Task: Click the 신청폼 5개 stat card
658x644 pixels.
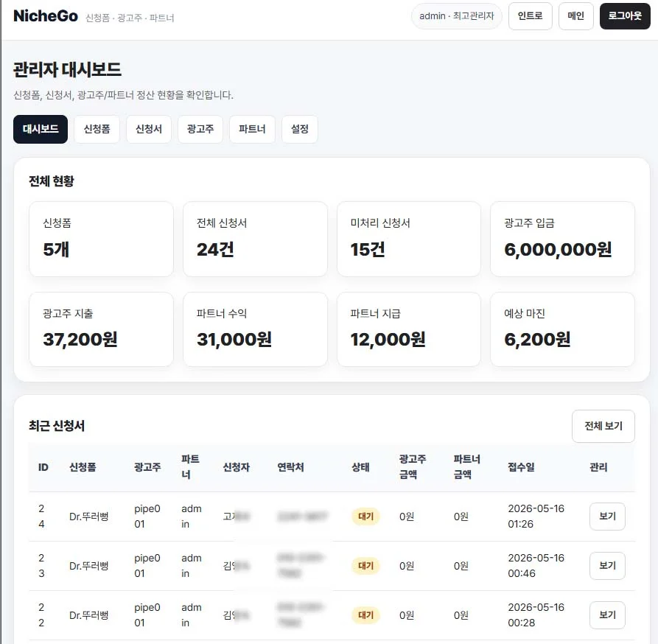Action: tap(101, 239)
